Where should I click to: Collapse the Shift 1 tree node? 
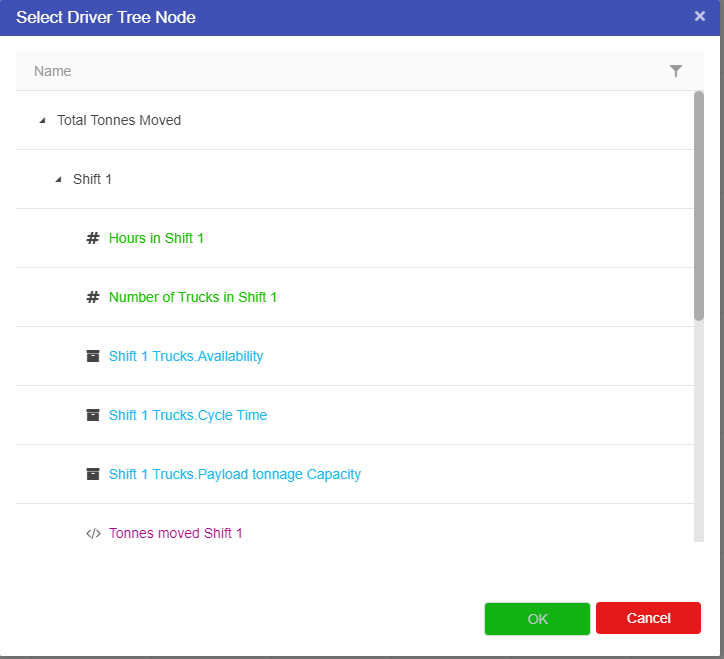[58, 180]
